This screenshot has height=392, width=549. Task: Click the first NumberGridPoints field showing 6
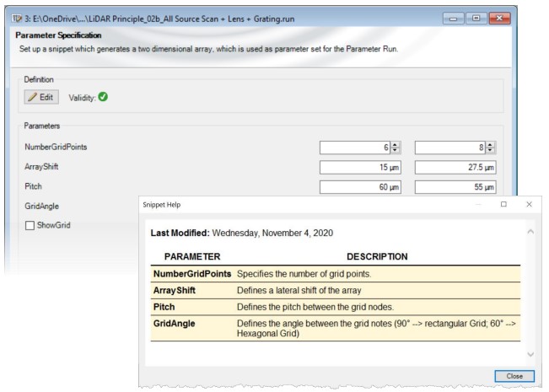point(355,148)
